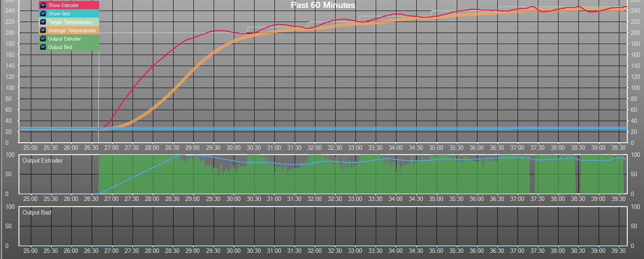Click the "Show Bed" legend text
The image size is (644, 259).
point(59,14)
